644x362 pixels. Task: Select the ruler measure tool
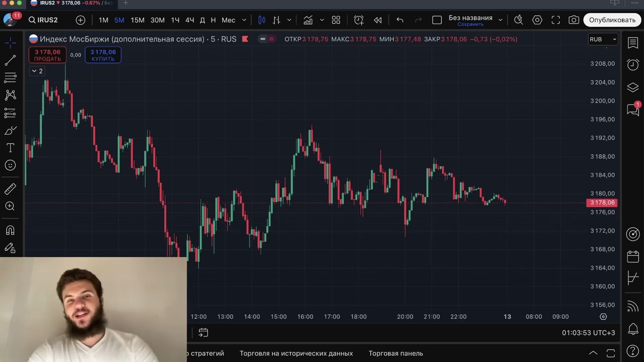point(10,189)
